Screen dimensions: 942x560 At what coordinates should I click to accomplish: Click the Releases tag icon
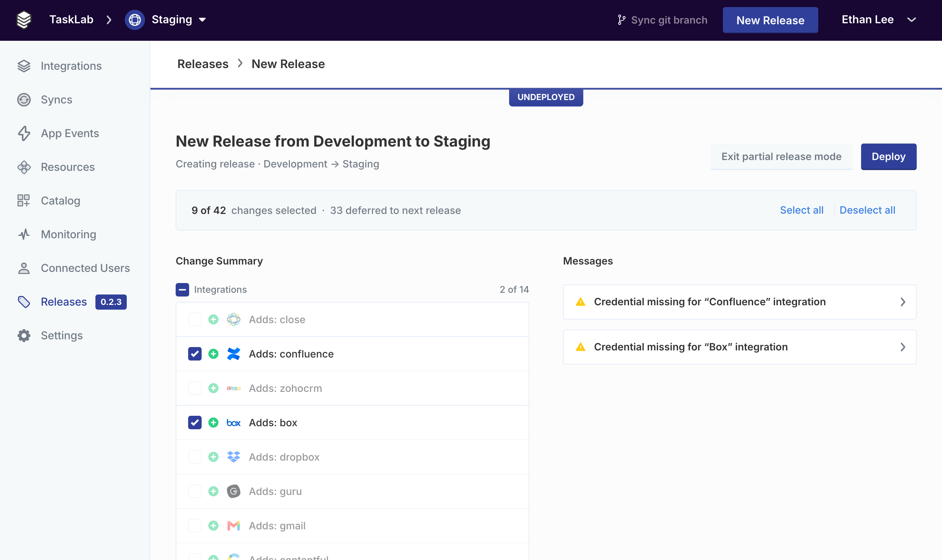[24, 302]
